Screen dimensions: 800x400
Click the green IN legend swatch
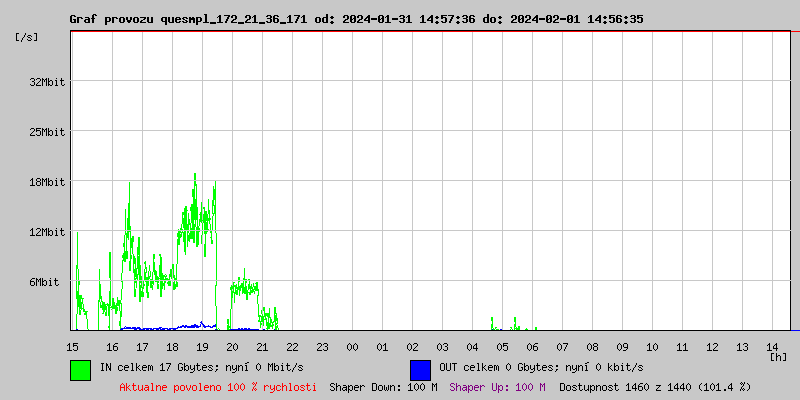pyautogui.click(x=81, y=370)
